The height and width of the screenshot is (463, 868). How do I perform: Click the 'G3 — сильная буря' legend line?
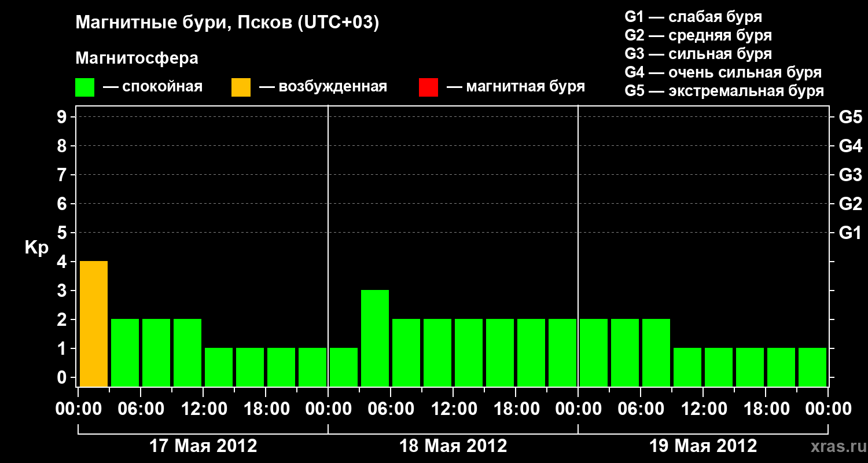click(x=698, y=54)
